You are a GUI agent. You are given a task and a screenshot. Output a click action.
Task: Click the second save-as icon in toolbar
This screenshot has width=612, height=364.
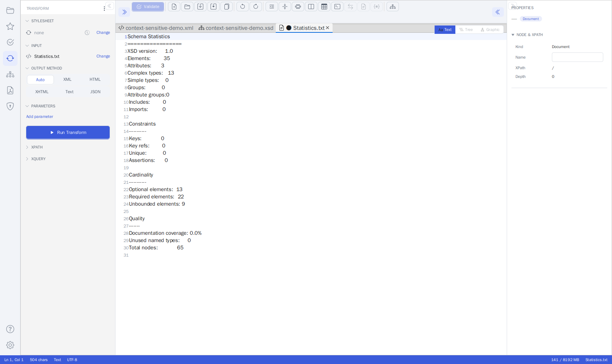click(213, 7)
